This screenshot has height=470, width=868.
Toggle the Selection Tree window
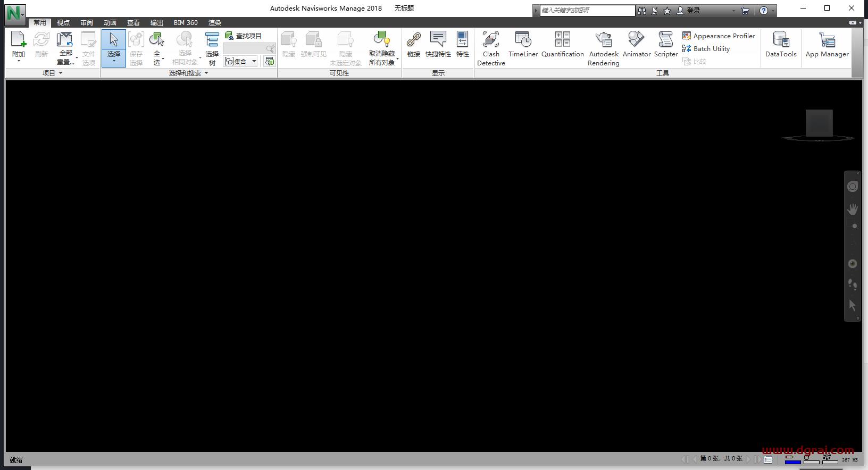click(x=212, y=48)
